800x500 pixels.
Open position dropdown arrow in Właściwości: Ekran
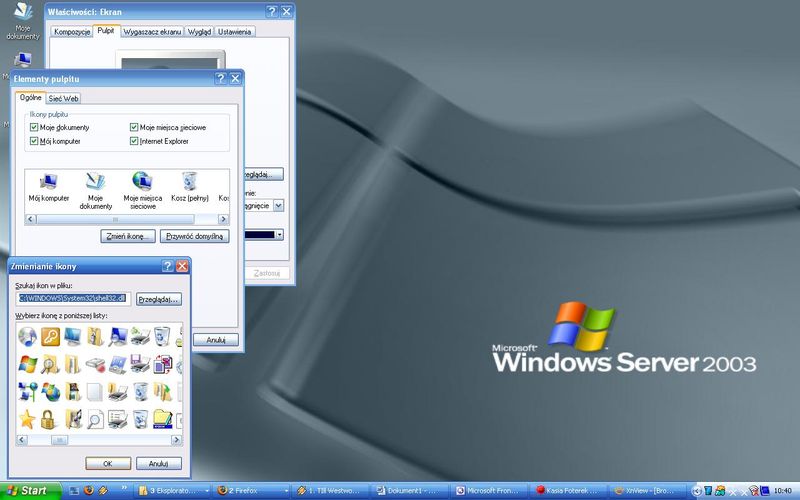tap(279, 206)
